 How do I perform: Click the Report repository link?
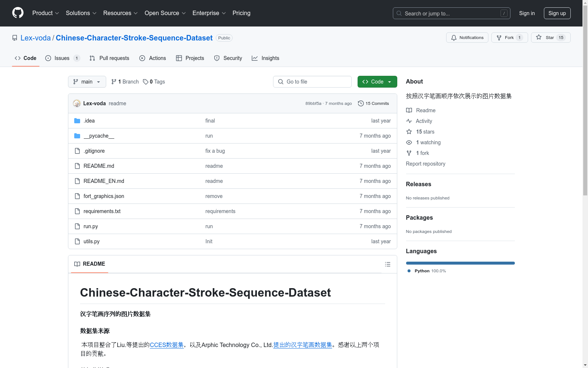point(426,164)
